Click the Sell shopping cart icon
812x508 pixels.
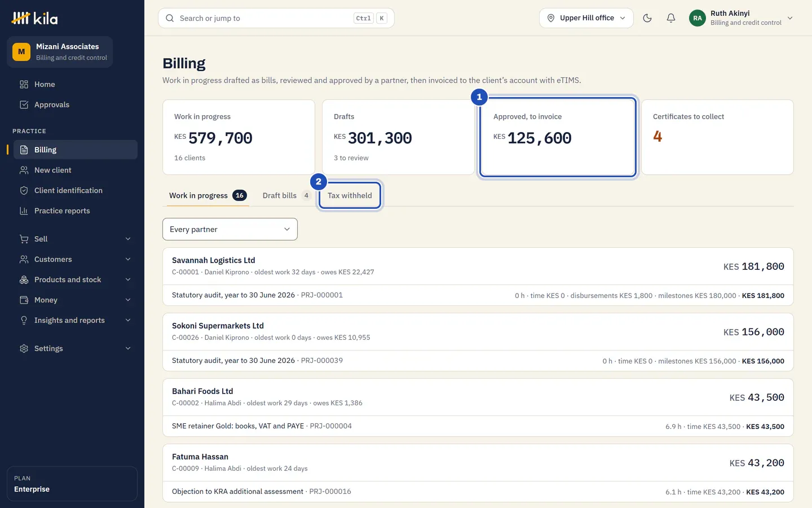coord(24,239)
